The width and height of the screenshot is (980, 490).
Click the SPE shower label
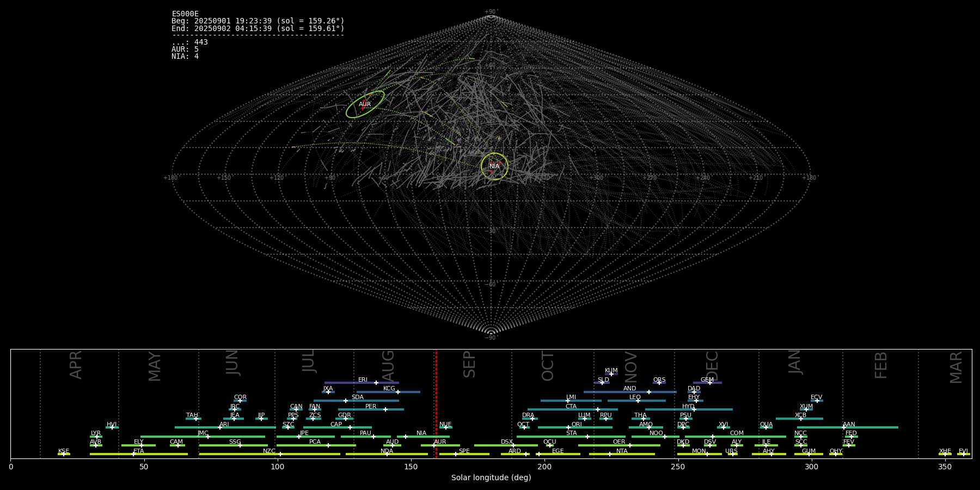tap(464, 451)
